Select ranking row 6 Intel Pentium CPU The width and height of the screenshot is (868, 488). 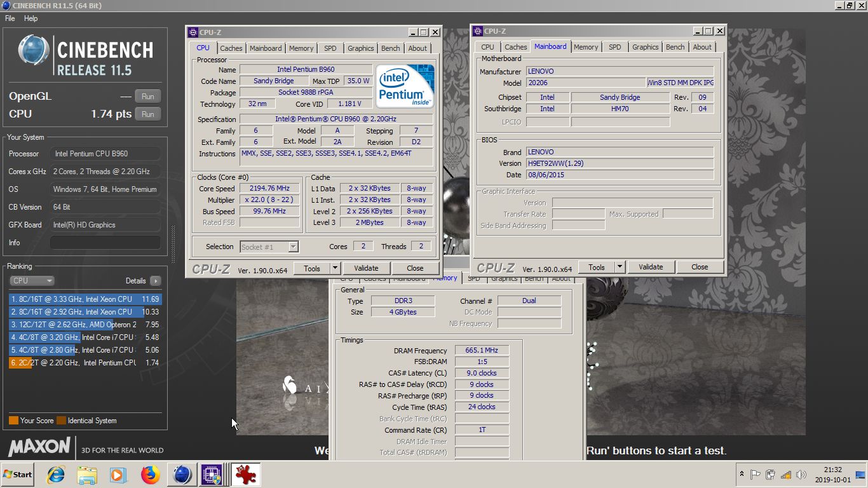[x=85, y=363]
